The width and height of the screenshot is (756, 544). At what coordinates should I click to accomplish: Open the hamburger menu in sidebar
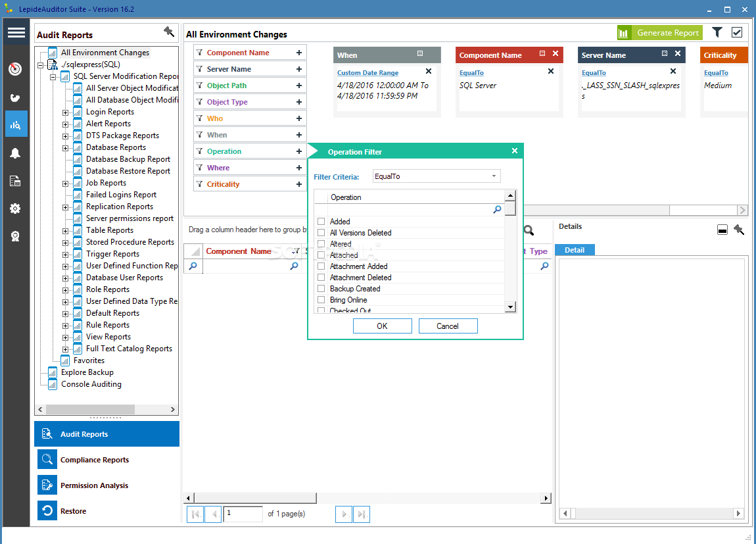[16, 32]
